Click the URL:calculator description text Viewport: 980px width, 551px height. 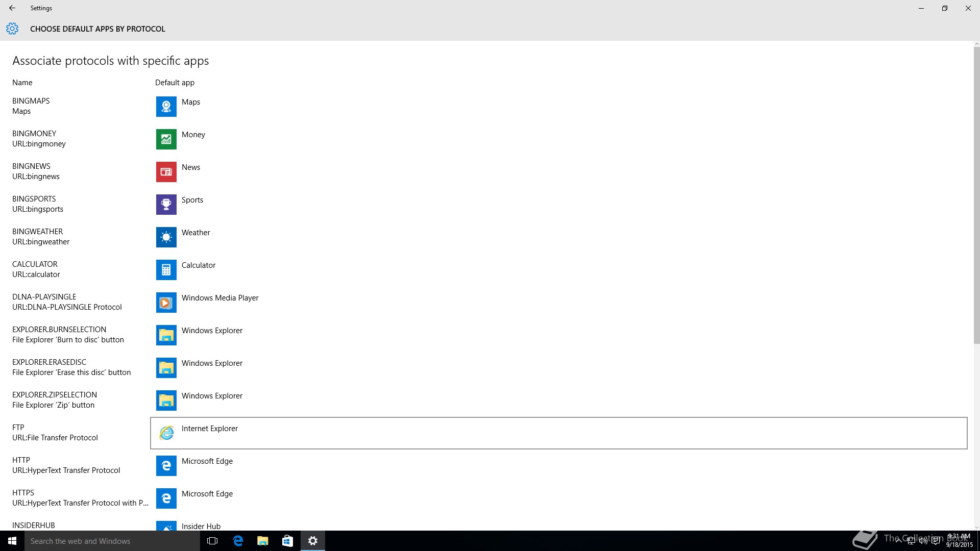coord(36,274)
